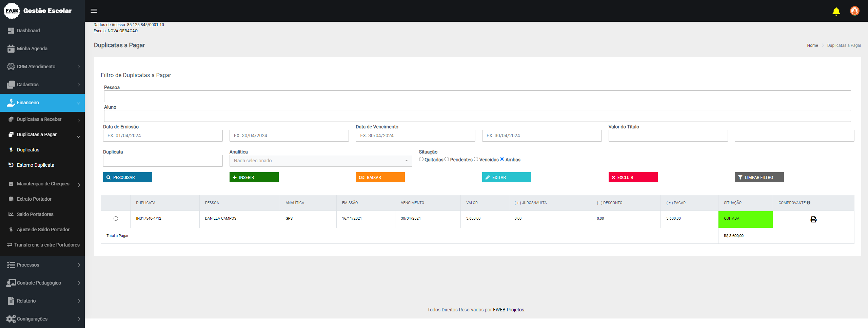Toggle the hamburger sidebar menu icon

94,11
